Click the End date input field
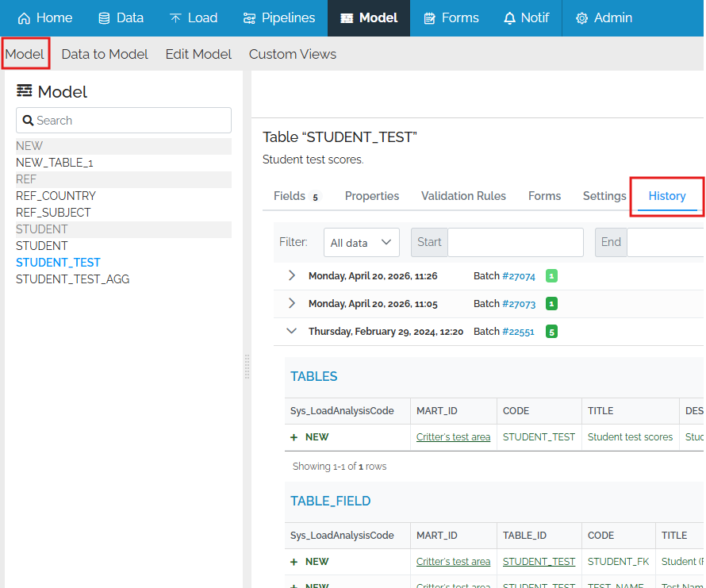The image size is (706, 588). tap(665, 242)
